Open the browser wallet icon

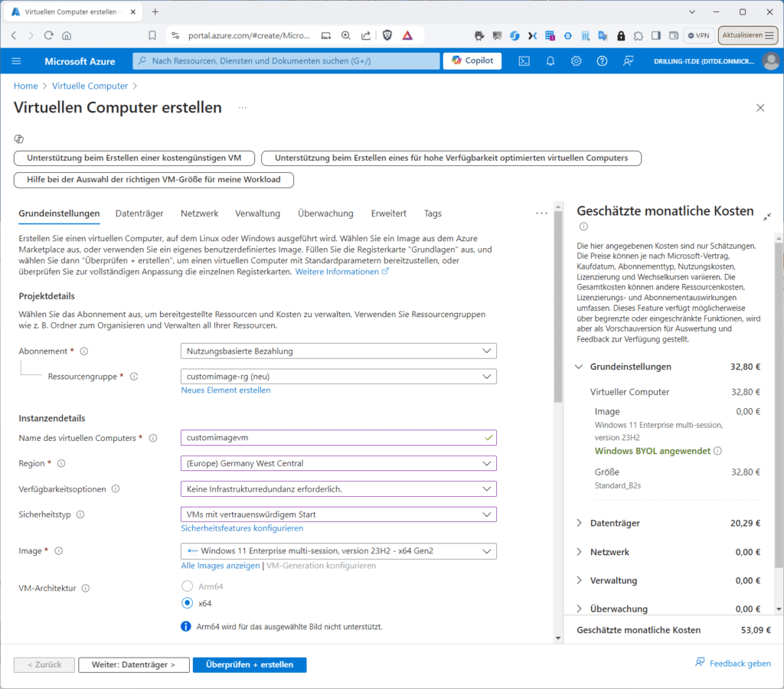coord(674,35)
